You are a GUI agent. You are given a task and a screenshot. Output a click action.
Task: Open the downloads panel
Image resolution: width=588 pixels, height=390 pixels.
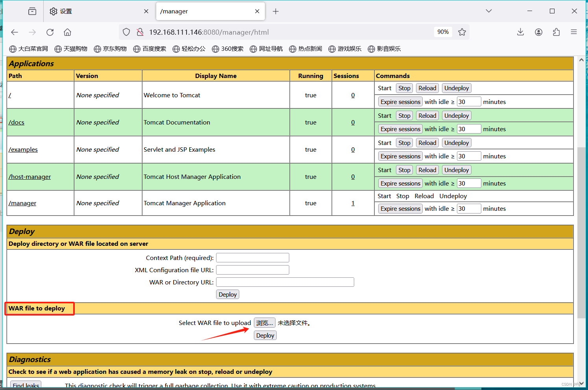tap(520, 32)
